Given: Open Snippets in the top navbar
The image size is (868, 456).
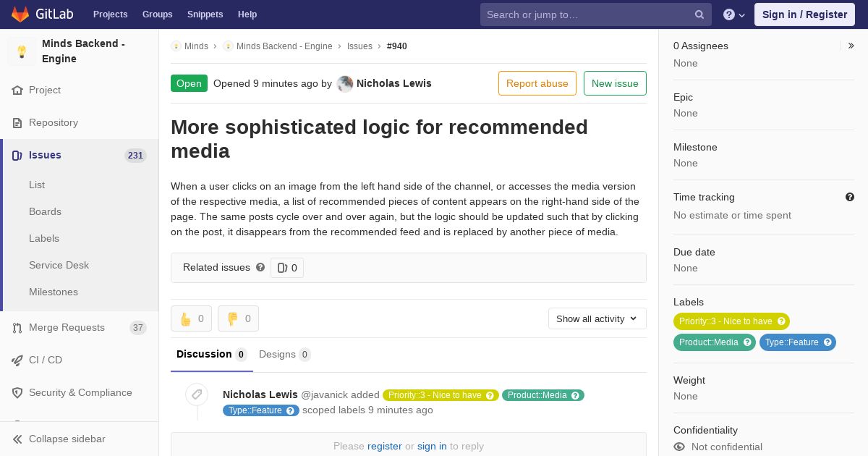Looking at the screenshot, I should [205, 14].
